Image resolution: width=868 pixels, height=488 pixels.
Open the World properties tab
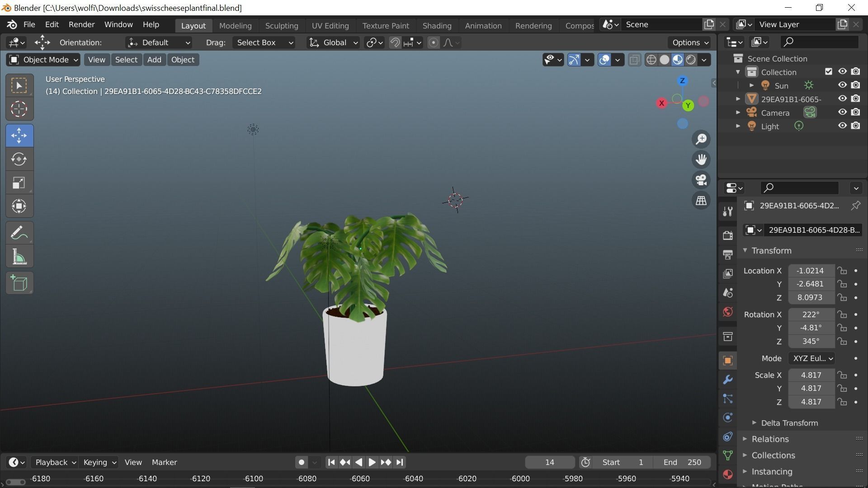(x=727, y=312)
